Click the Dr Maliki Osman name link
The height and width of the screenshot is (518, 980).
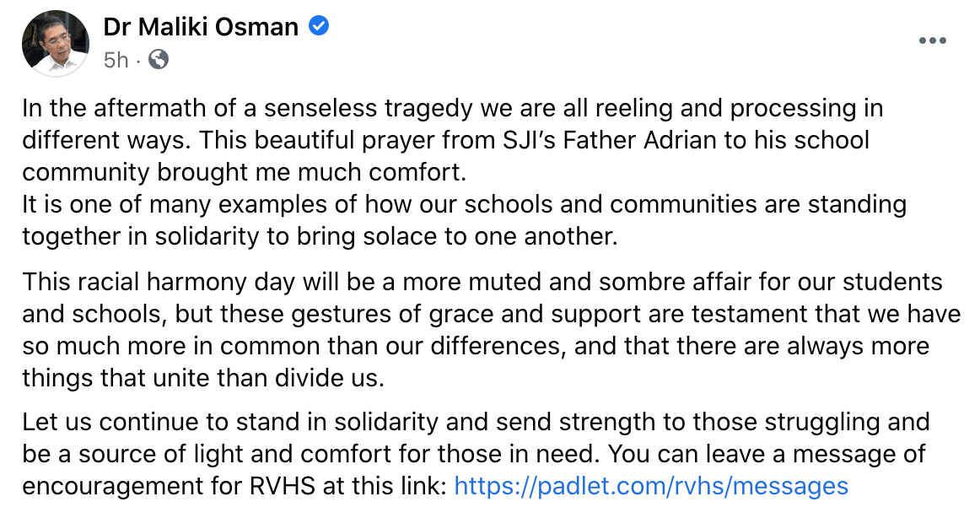coord(201,27)
